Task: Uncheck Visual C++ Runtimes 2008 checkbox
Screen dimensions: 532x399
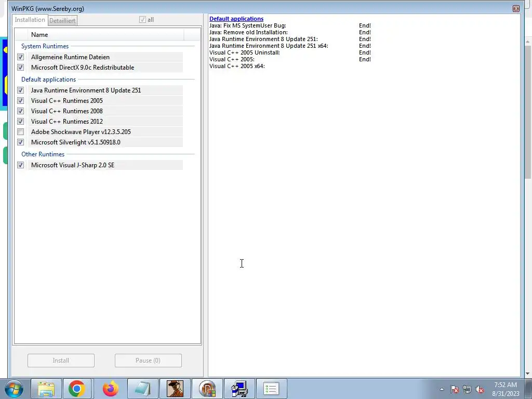Action: (x=21, y=111)
